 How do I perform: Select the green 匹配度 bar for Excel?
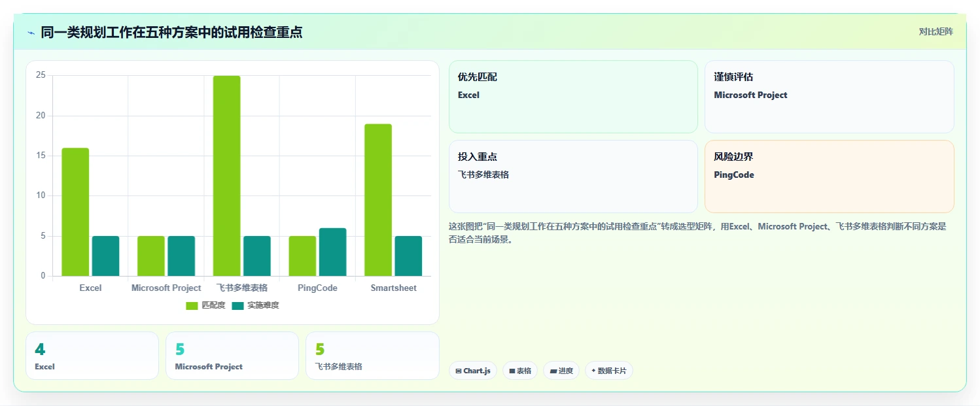75,212
